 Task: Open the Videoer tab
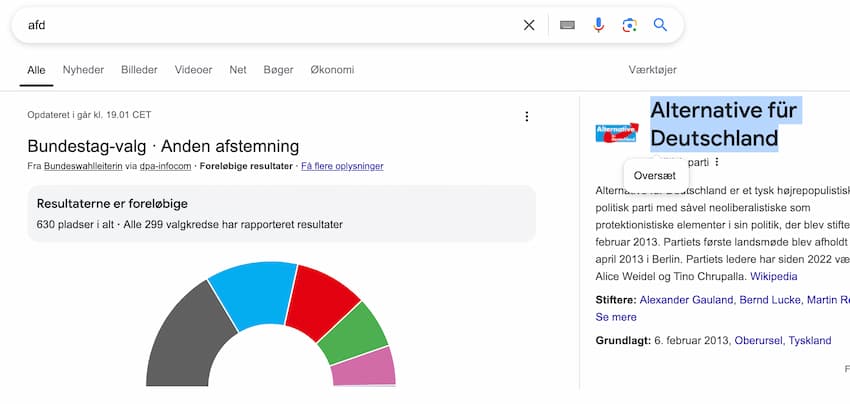click(194, 70)
